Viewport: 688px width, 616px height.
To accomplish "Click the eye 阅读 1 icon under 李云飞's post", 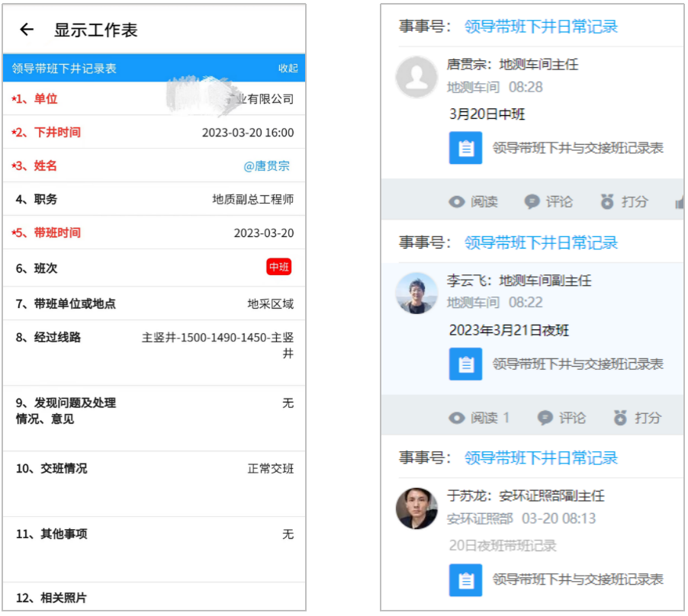I will click(457, 418).
